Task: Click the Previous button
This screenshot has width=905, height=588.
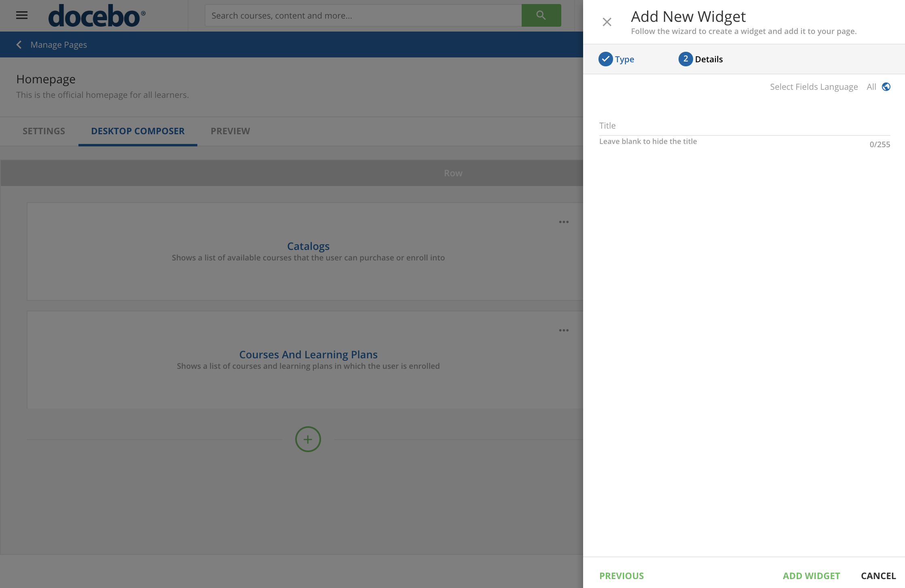Action: (x=622, y=576)
